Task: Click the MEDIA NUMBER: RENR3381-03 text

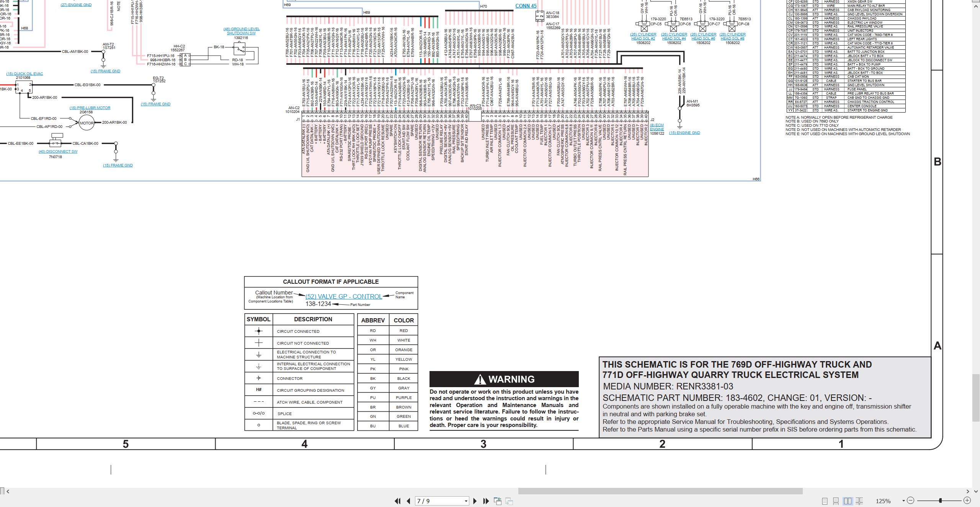Action: [668, 386]
